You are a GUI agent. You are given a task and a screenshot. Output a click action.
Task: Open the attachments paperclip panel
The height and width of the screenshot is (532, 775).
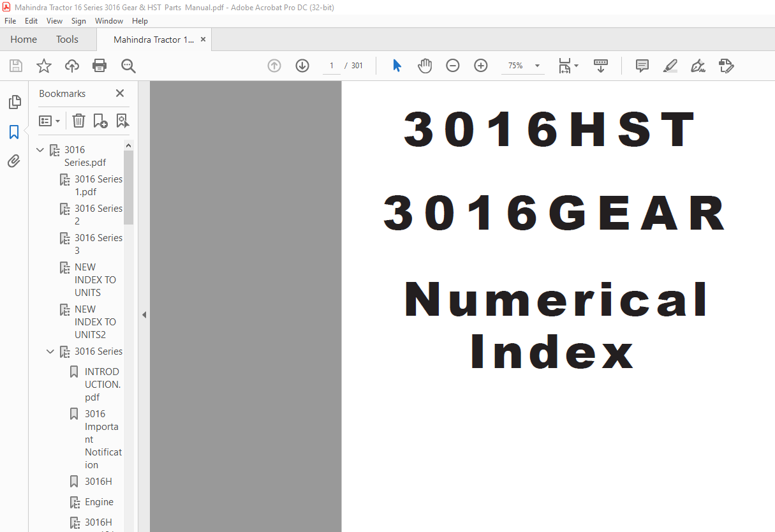14,161
